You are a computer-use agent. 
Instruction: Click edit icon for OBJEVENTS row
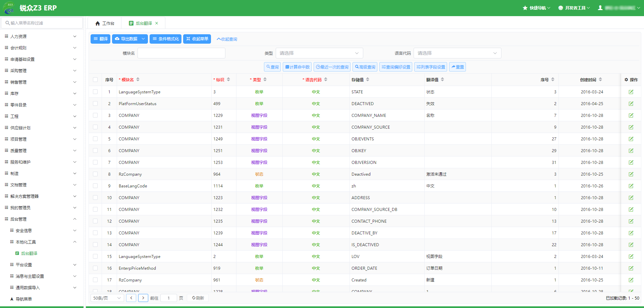click(x=631, y=139)
